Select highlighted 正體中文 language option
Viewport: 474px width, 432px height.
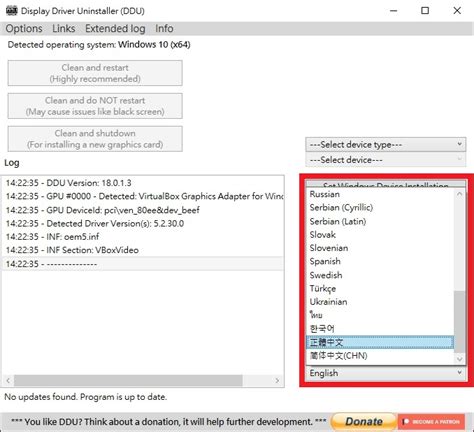380,342
